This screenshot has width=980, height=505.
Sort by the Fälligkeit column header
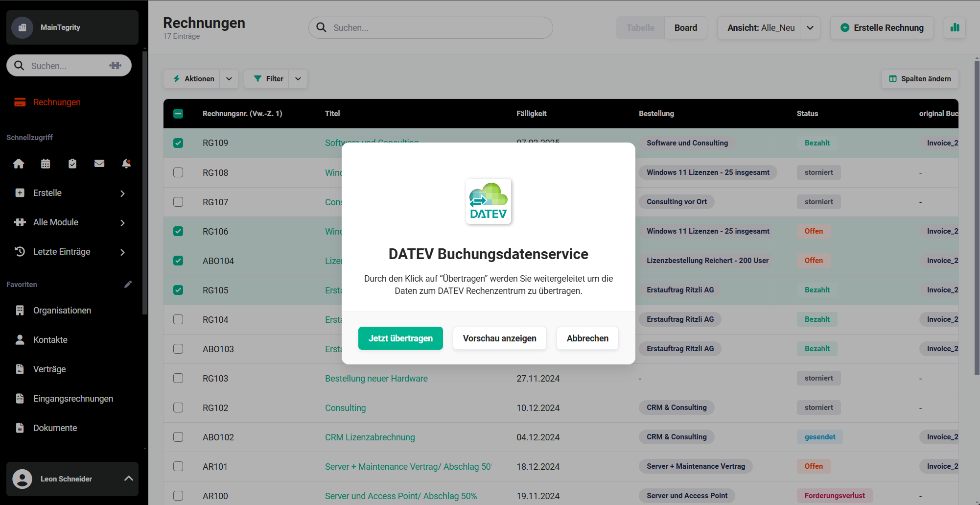[532, 114]
